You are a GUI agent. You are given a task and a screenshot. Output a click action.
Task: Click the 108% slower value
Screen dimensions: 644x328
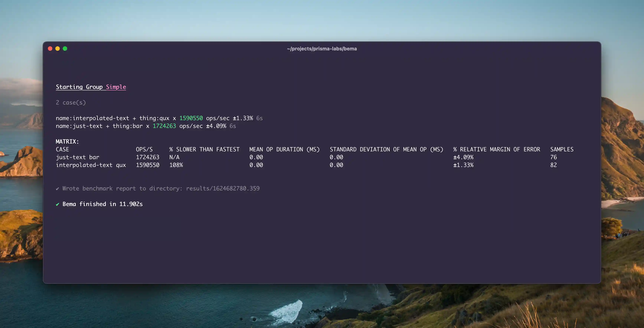coord(176,165)
